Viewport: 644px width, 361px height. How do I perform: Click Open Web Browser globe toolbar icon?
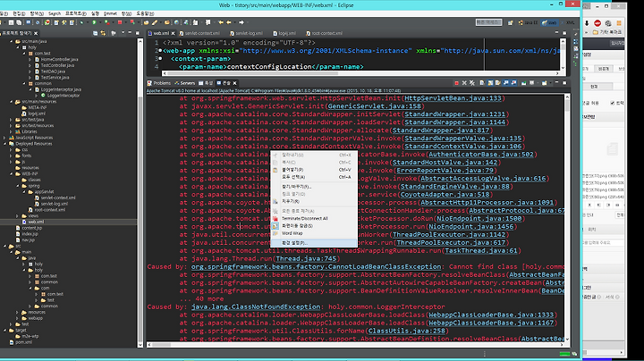tap(176, 22)
